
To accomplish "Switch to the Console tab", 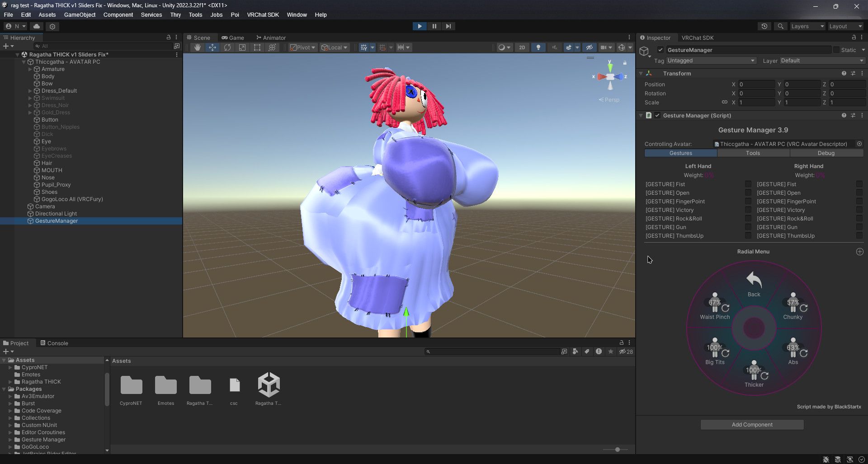I will [x=54, y=343].
